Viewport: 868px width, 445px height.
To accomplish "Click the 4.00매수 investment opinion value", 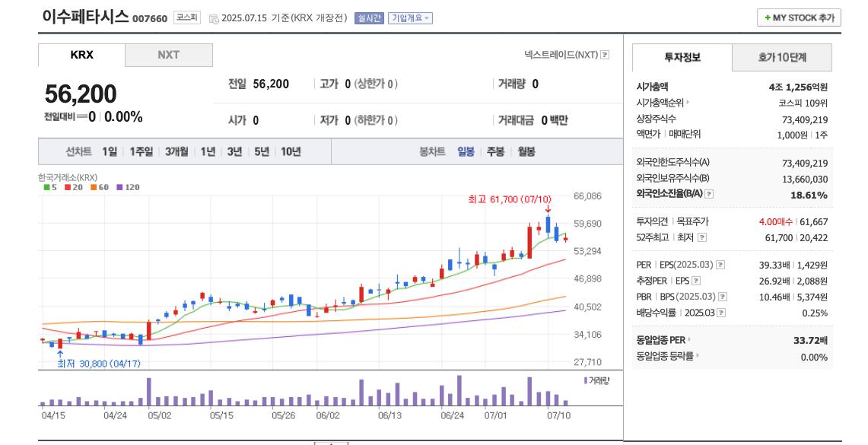I will (x=775, y=222).
